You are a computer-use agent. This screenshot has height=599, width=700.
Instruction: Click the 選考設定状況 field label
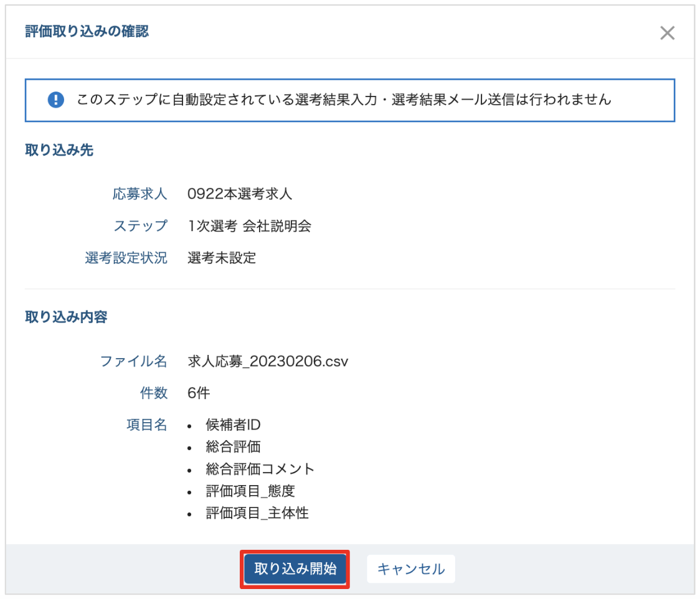tap(126, 258)
